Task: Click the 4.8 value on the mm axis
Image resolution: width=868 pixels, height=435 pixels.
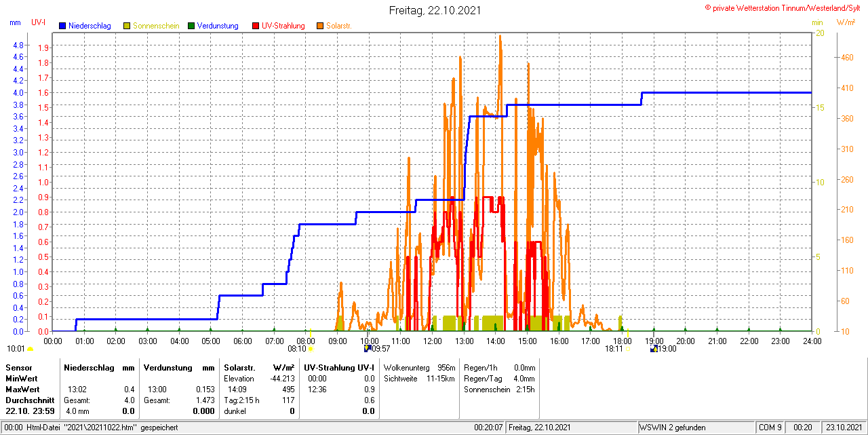Action: click(18, 45)
